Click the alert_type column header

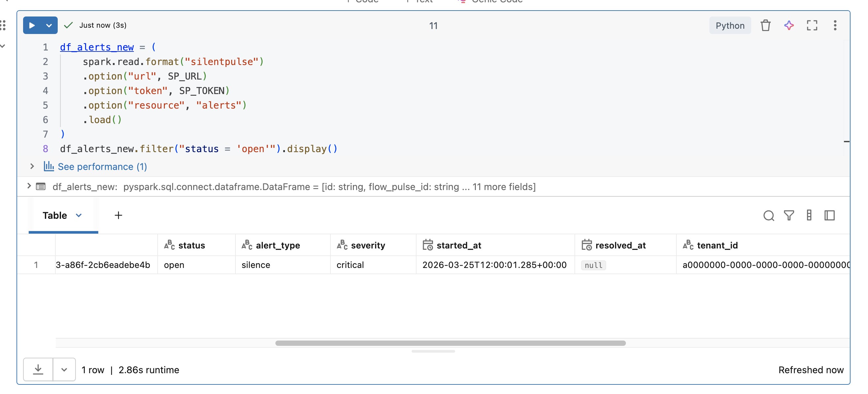(283, 246)
